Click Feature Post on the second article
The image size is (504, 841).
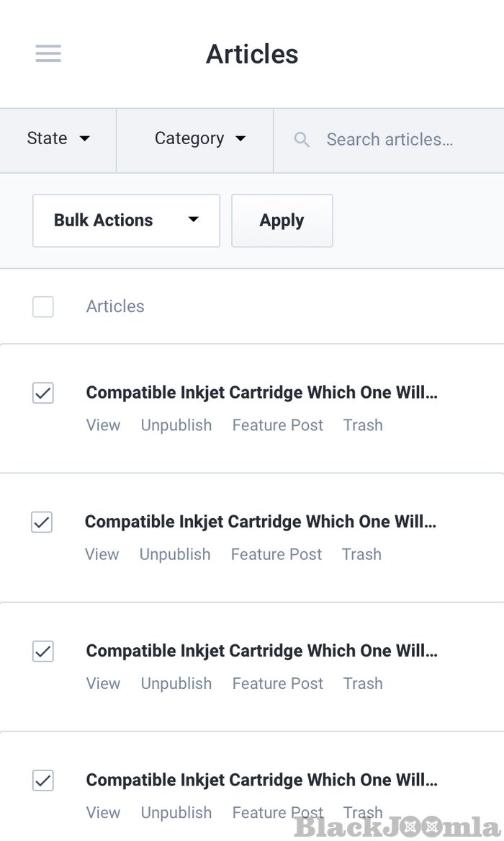tap(276, 554)
